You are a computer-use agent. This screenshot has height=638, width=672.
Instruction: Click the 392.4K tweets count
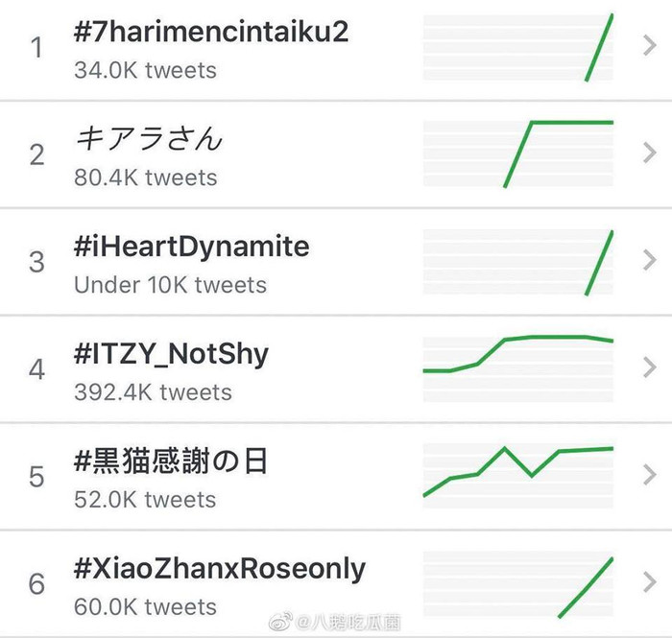pos(153,392)
